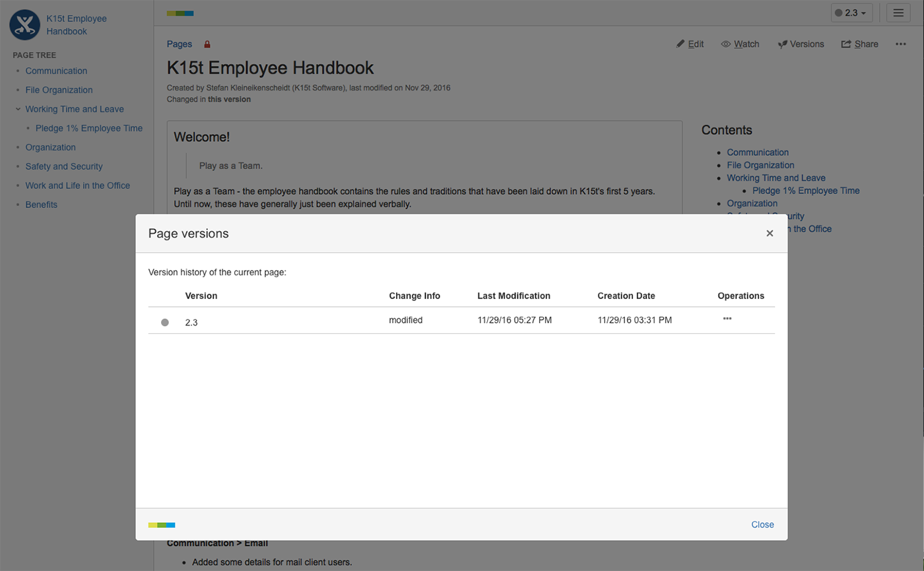Select the version 2.3 status dot

tap(165, 322)
